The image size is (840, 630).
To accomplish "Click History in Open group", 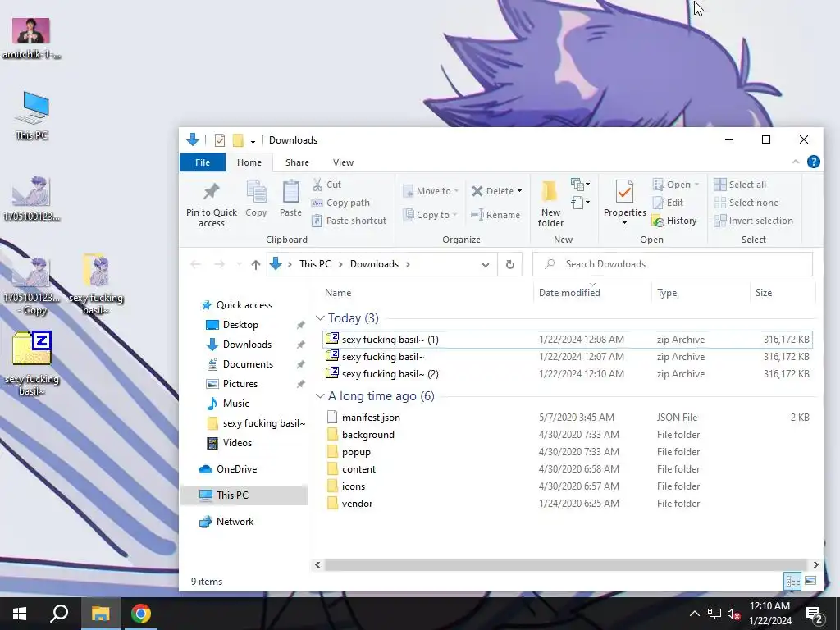I will click(x=674, y=221).
